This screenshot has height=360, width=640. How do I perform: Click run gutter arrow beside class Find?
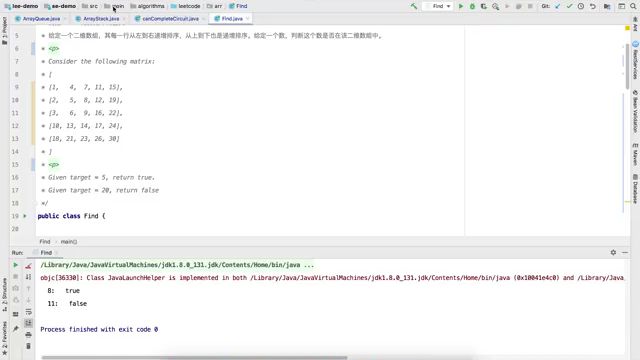coord(25,216)
